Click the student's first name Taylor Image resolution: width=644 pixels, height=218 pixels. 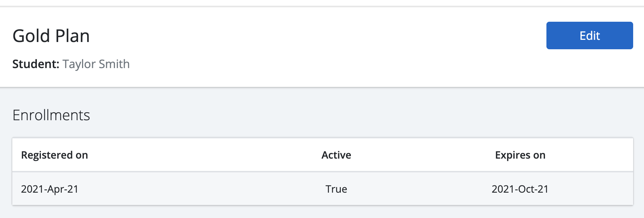tap(79, 64)
